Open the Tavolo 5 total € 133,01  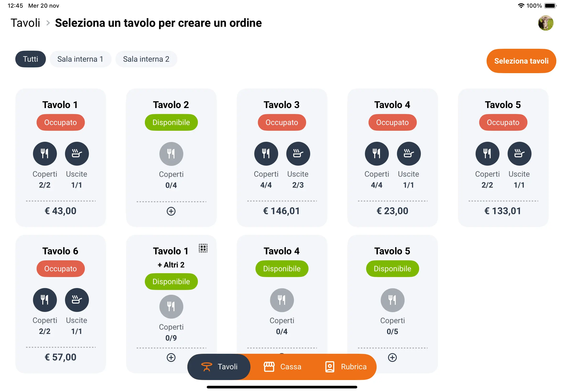coord(503,211)
